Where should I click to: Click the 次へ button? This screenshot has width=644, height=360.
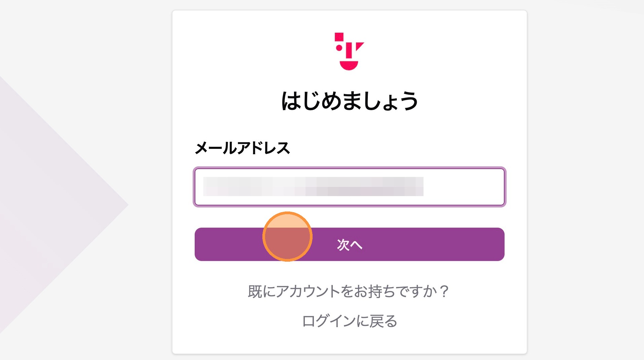[349, 244]
